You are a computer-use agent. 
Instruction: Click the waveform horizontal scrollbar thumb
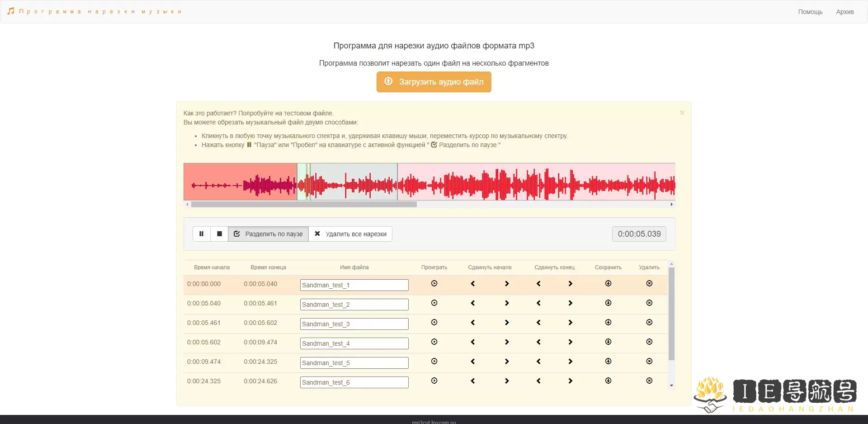[x=304, y=205]
